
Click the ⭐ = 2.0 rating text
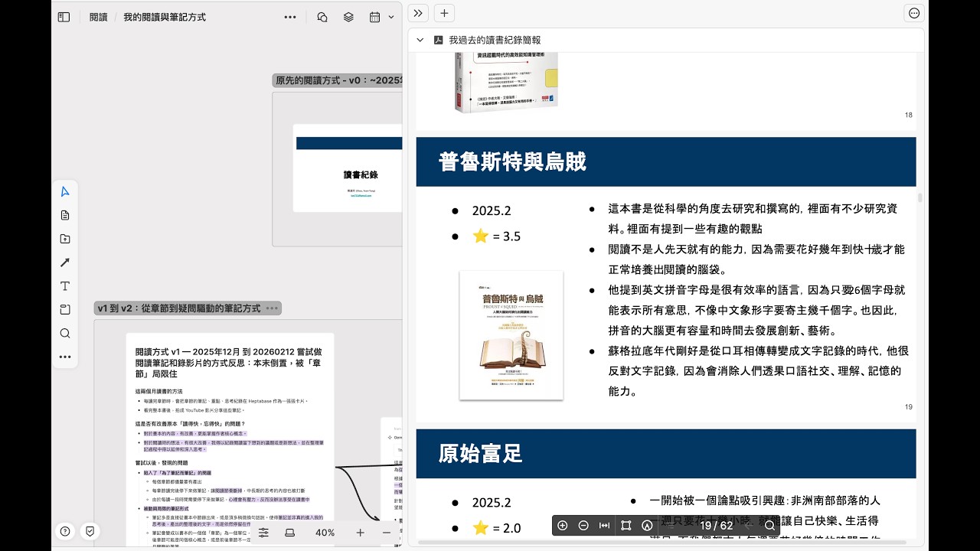(496, 528)
